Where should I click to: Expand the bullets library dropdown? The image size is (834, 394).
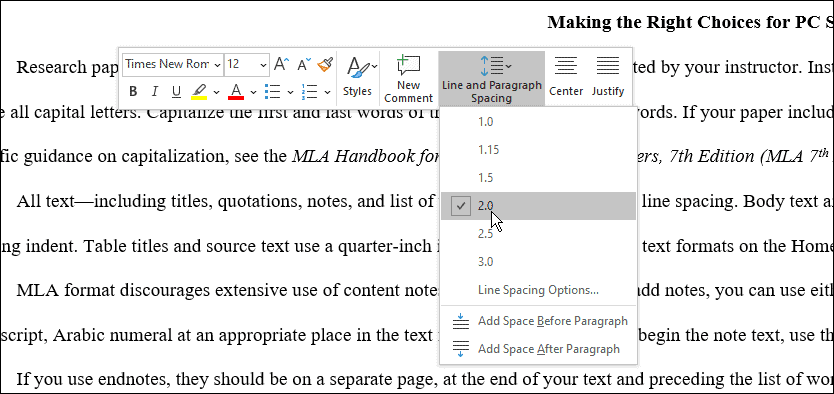[x=290, y=92]
